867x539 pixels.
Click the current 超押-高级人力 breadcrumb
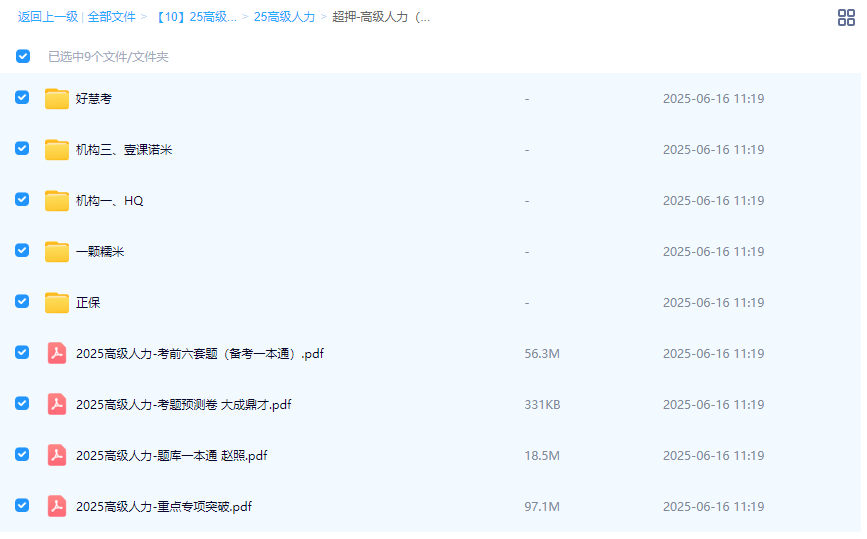381,17
